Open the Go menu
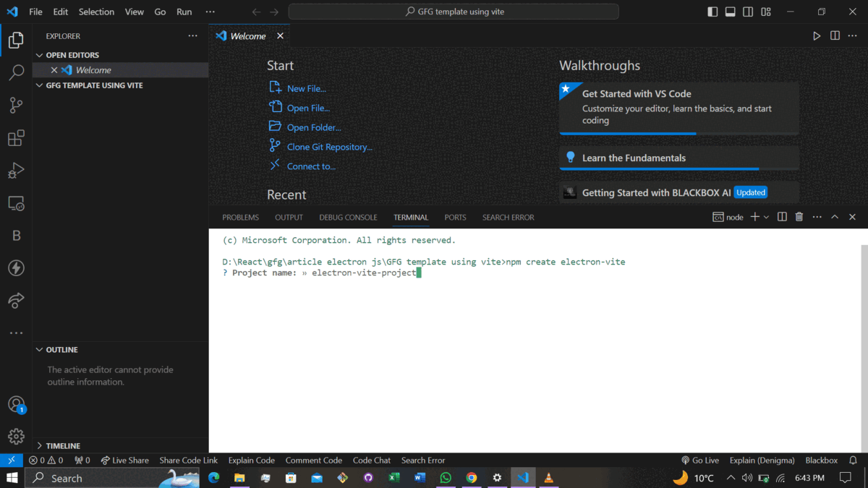The height and width of the screenshot is (488, 868). tap(160, 12)
